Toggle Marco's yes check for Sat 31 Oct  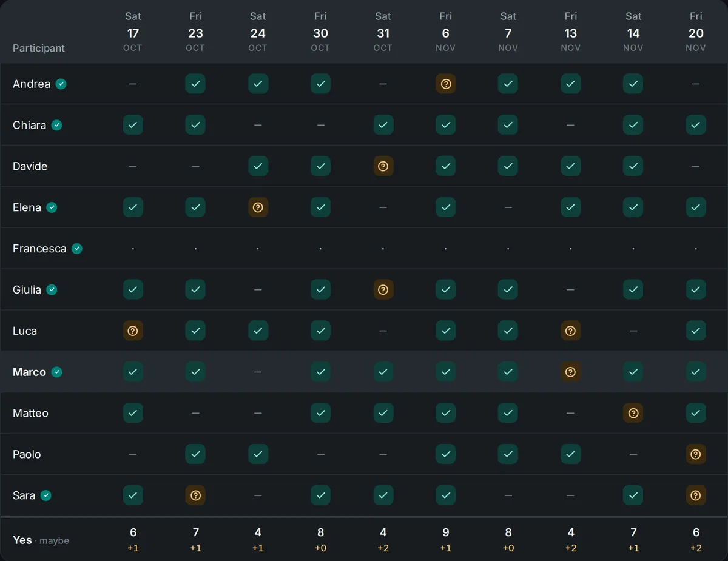(x=383, y=372)
